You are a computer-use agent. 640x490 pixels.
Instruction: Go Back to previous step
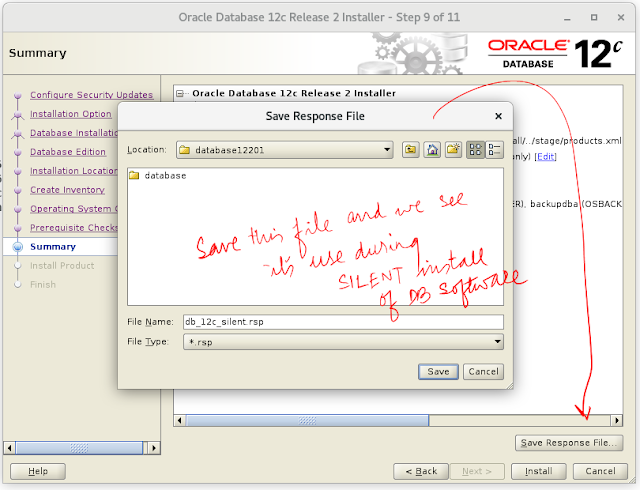click(421, 471)
